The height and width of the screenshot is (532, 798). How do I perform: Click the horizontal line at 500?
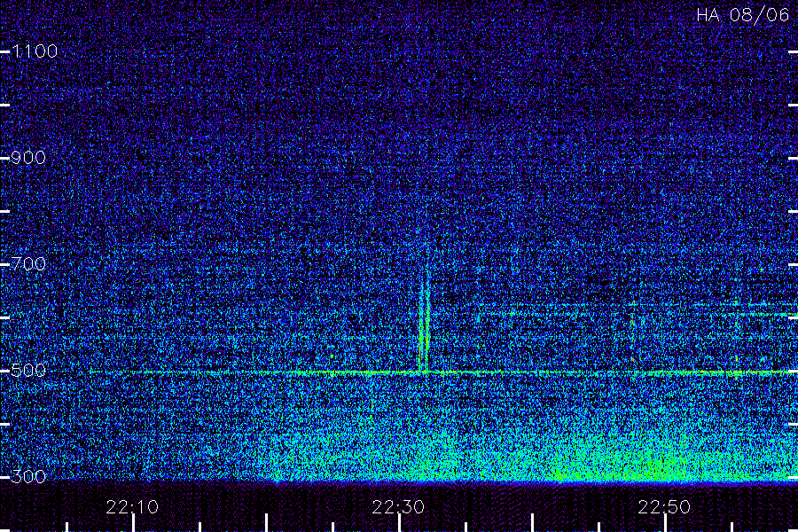click(x=442, y=372)
